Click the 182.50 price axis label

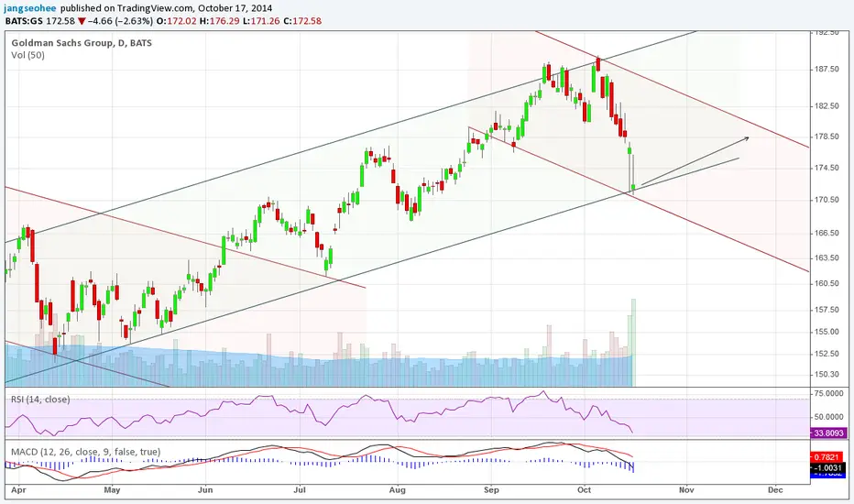click(827, 105)
